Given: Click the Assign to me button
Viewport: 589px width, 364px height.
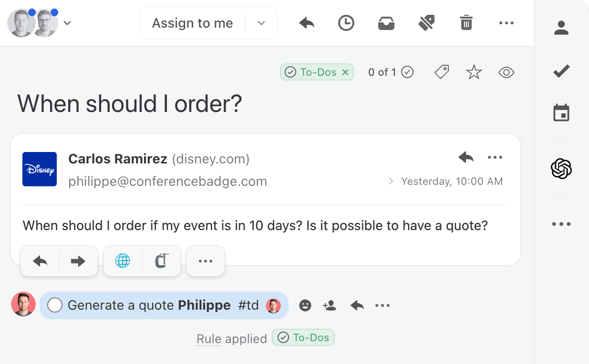Looking at the screenshot, I should (x=192, y=22).
